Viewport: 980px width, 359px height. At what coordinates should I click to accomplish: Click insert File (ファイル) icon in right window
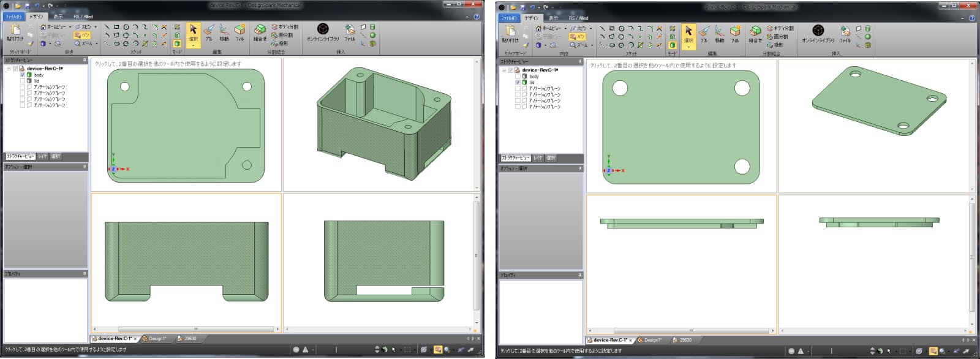(845, 33)
